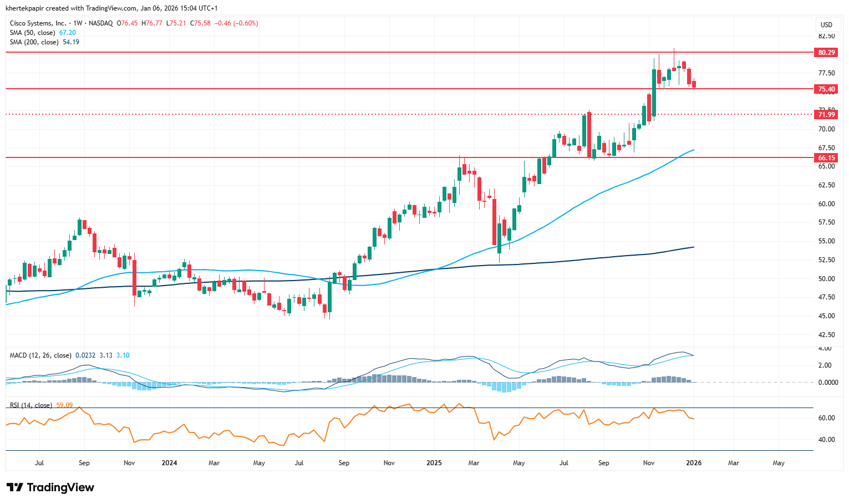
Task: Click the TradingView logo at bottom left
Action: [50, 487]
